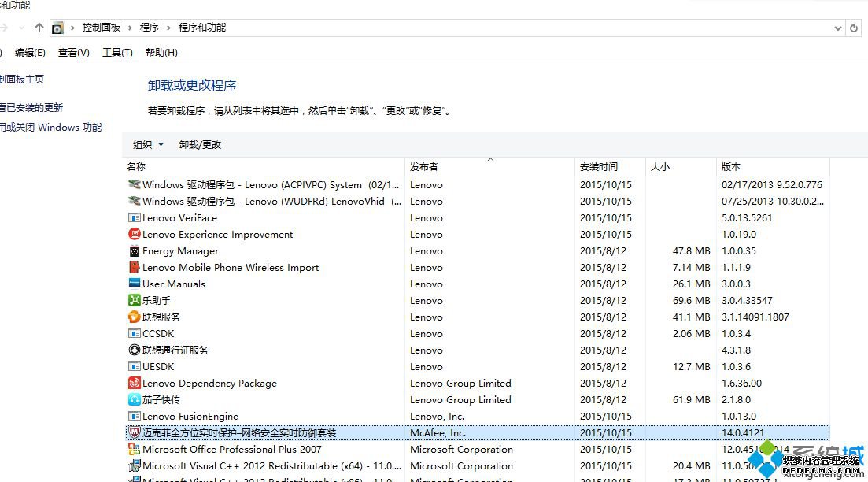Click the Control Panel address bar icon
This screenshot has width=868, height=482.
click(57, 28)
